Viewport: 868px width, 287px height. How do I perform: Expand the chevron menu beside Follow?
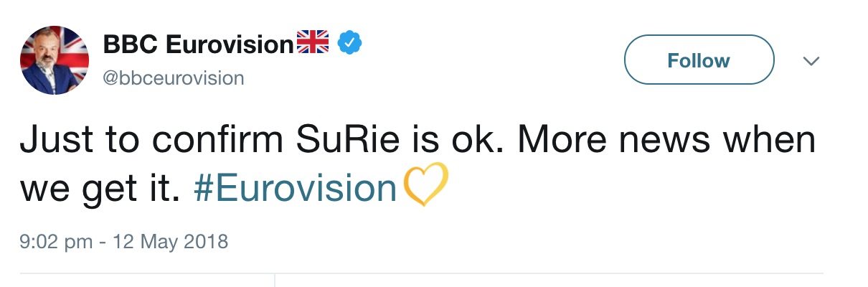point(811,62)
